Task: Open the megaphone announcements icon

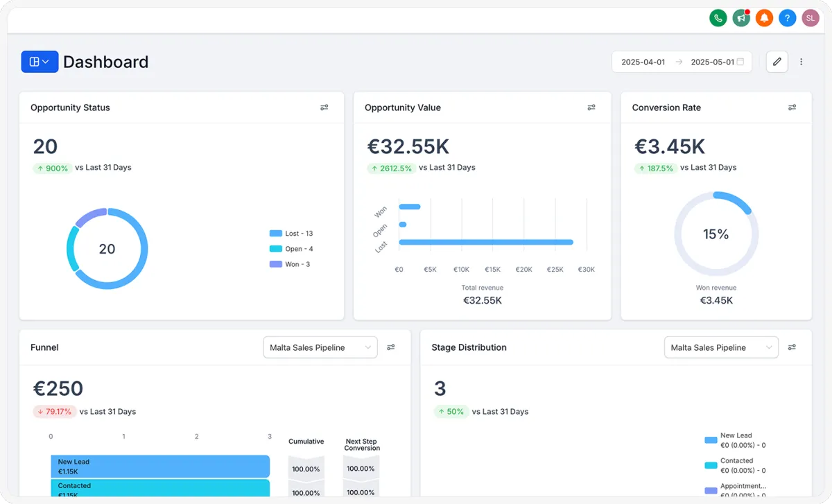Action: 741,18
